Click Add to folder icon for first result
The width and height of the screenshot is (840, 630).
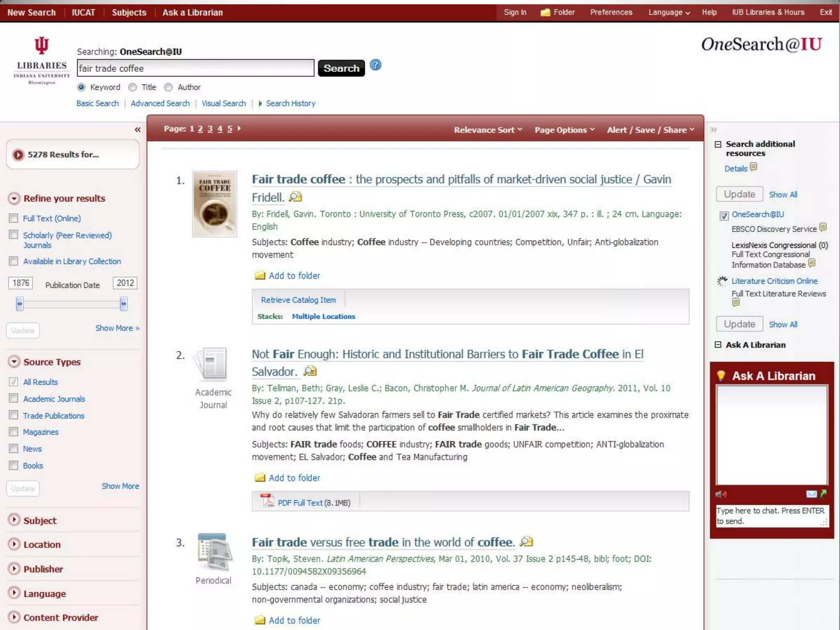(260, 276)
